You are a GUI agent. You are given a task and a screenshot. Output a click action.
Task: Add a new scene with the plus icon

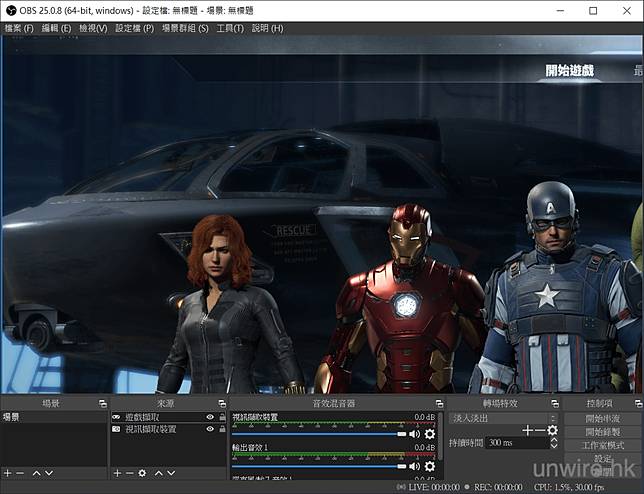point(7,473)
